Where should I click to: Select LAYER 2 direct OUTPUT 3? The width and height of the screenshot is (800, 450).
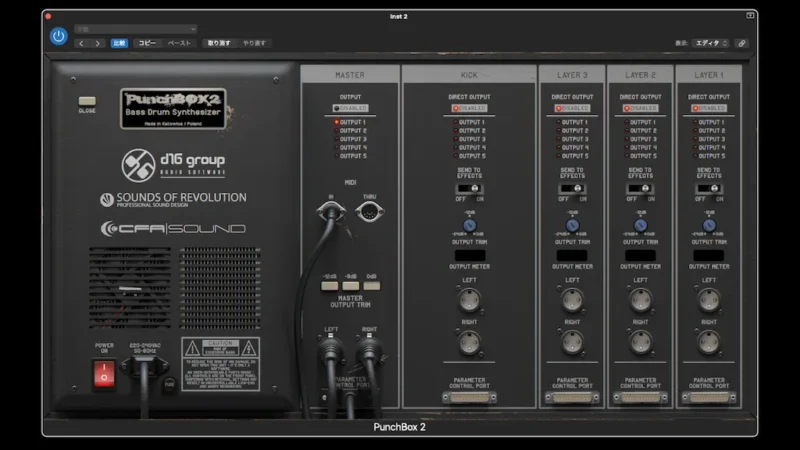point(640,139)
